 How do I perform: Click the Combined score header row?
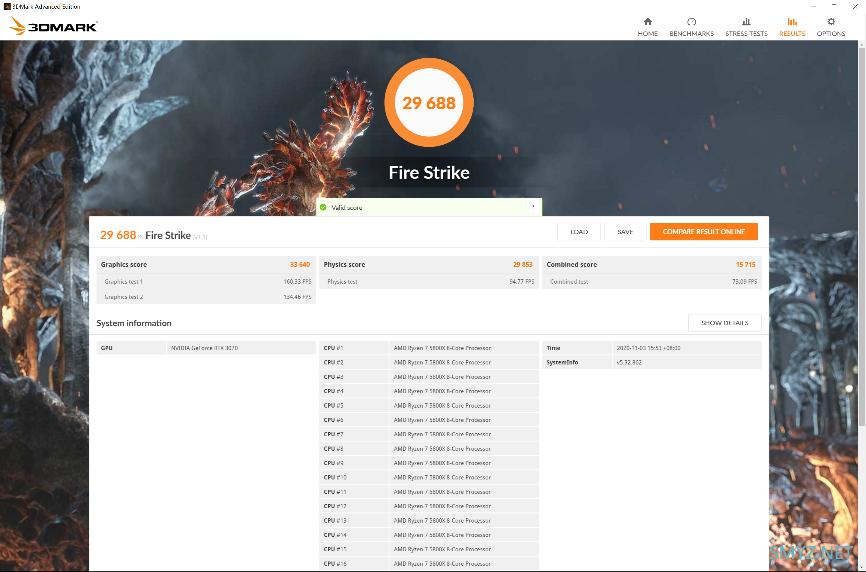tap(652, 264)
